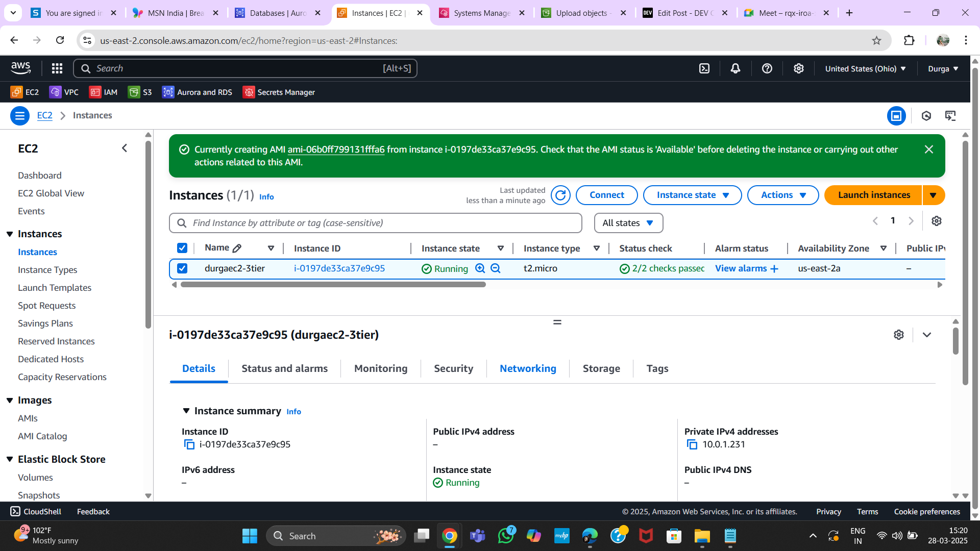Open the VPC shortcut in the favorites bar
Viewport: 980px width, 551px height.
coord(64,92)
